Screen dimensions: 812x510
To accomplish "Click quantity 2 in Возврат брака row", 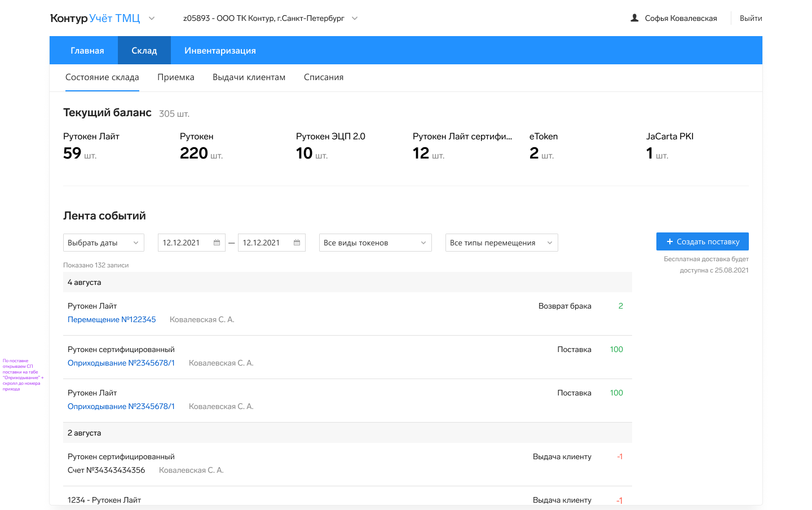I will [621, 306].
